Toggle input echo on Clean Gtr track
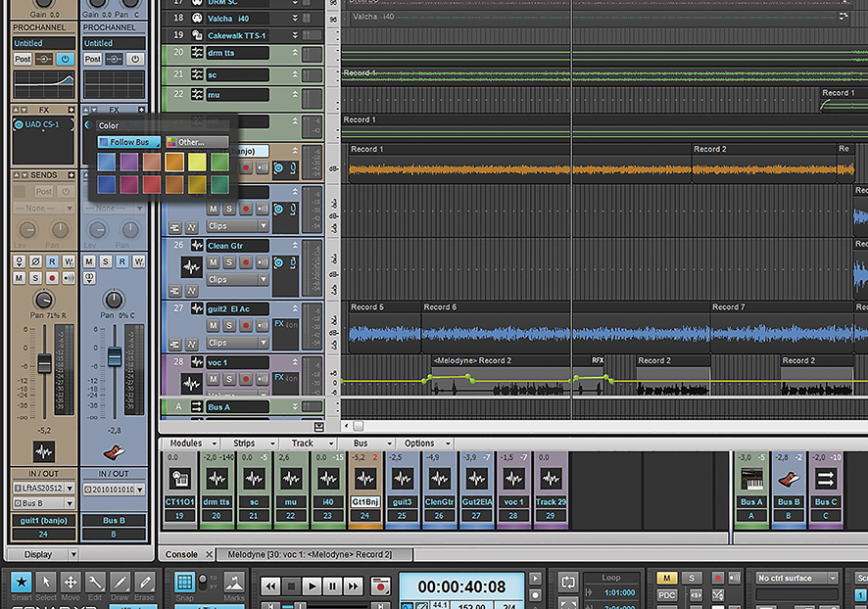Viewport: 868px width, 609px height. pos(263,262)
